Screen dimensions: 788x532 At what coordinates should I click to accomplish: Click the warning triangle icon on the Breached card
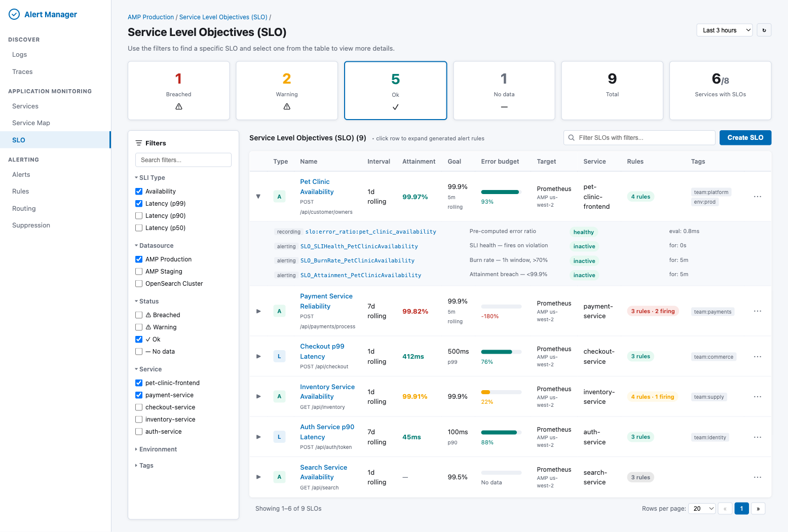178,106
